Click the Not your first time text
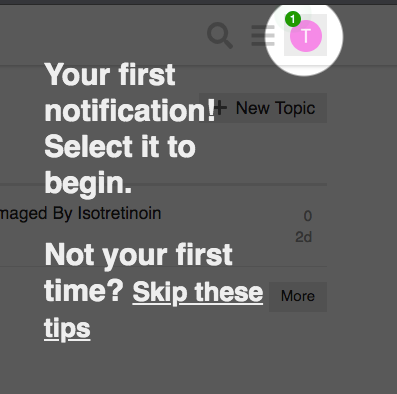397x394 pixels. pyautogui.click(x=138, y=272)
